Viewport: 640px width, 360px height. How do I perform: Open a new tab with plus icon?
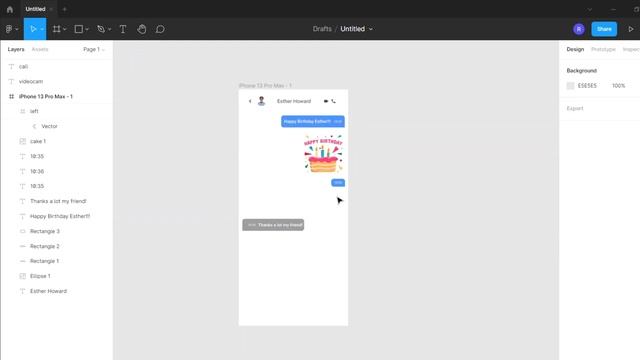click(x=64, y=9)
